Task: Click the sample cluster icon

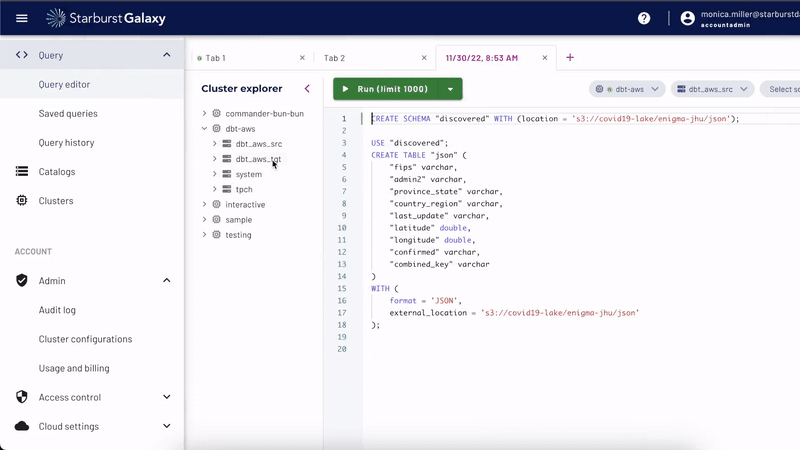Action: click(x=216, y=219)
